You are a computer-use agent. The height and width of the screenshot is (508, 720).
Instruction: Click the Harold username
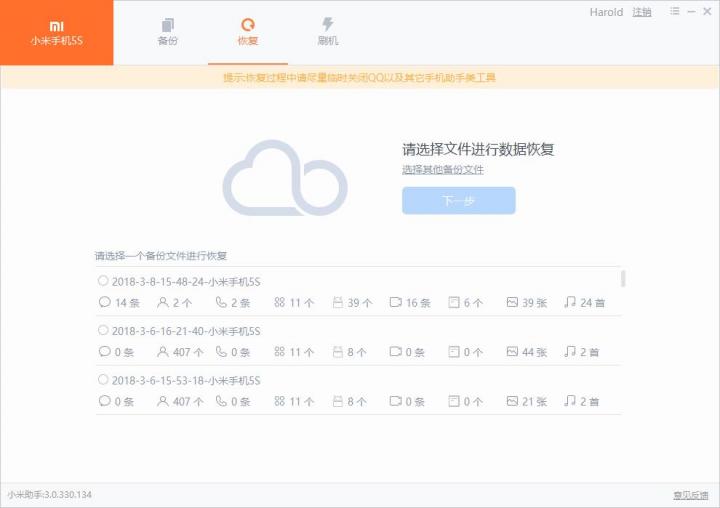(x=606, y=12)
